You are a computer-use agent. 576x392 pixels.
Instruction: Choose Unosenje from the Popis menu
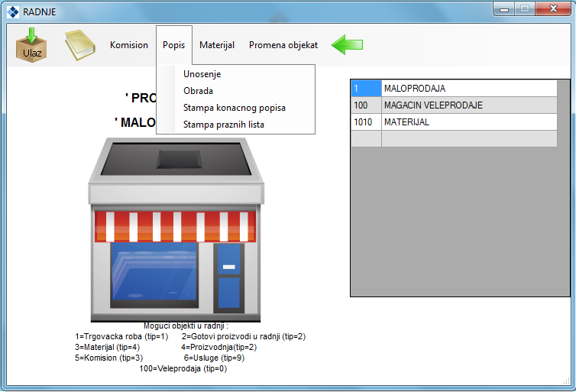coord(202,74)
